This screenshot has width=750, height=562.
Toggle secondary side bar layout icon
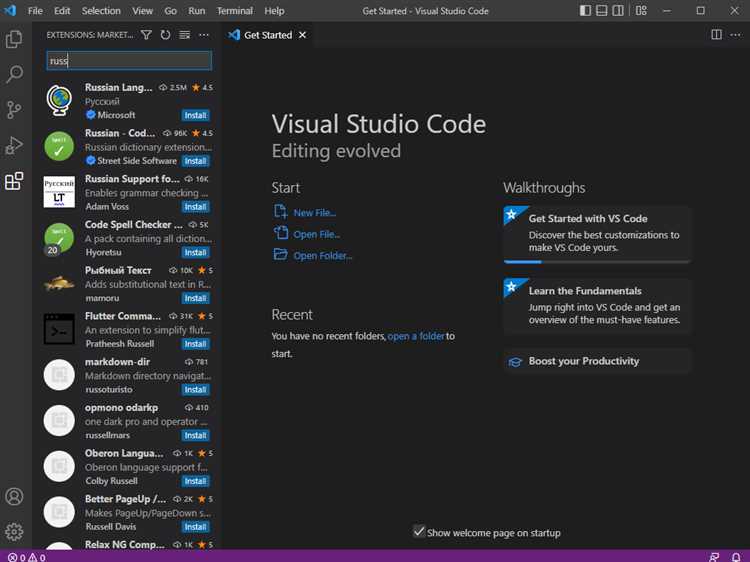[618, 11]
